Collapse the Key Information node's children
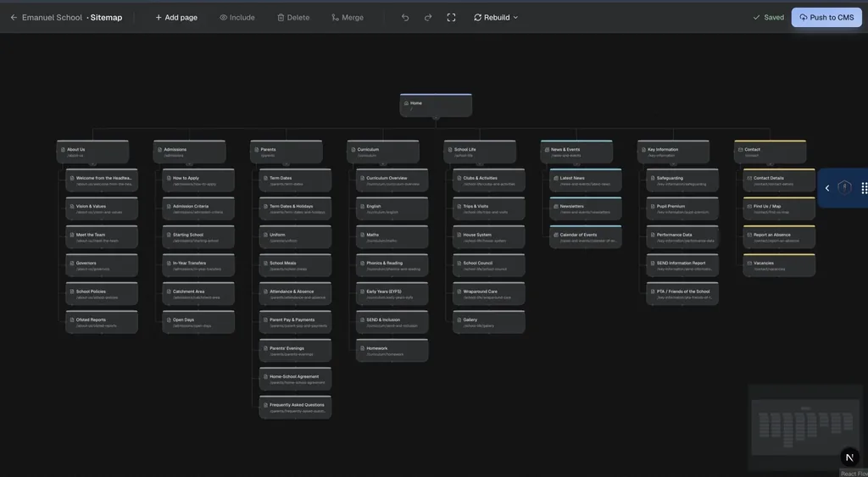Viewport: 868px width, 477px height. click(x=673, y=164)
